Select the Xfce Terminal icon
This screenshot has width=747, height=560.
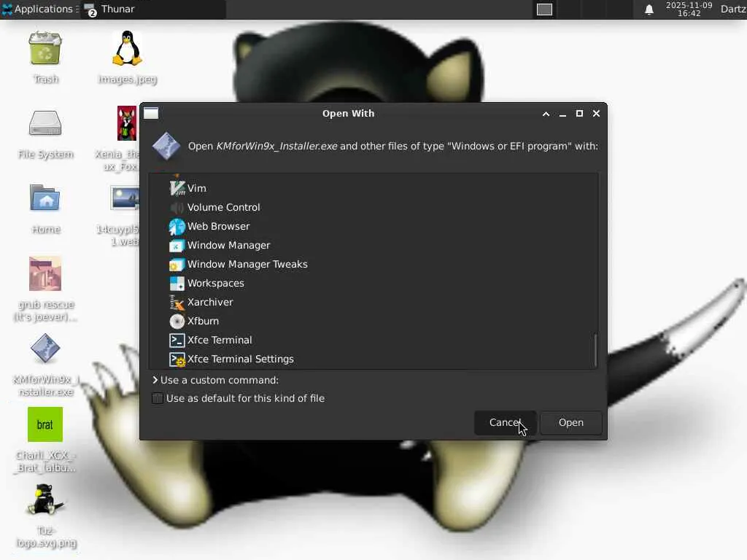click(x=177, y=340)
